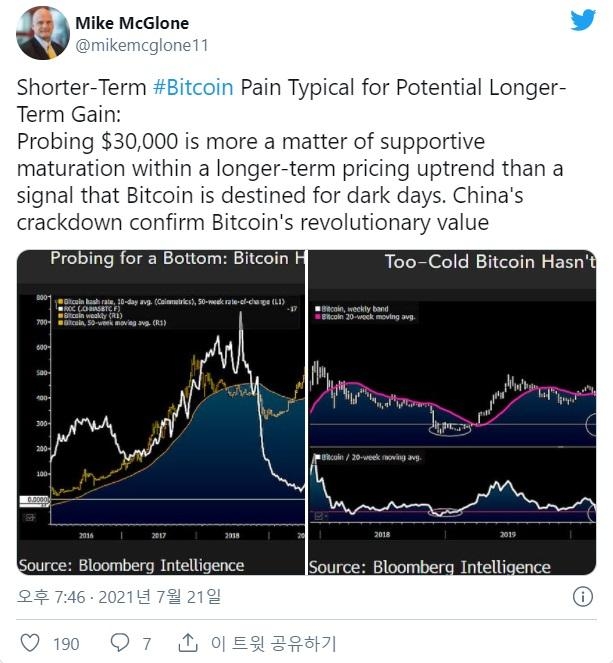Click the reply speech bubble icon

coord(120,642)
